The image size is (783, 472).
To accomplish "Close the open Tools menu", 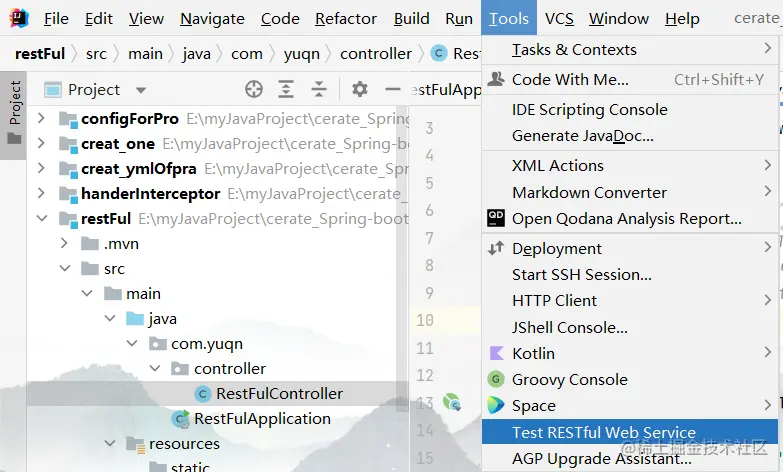I will (x=509, y=18).
